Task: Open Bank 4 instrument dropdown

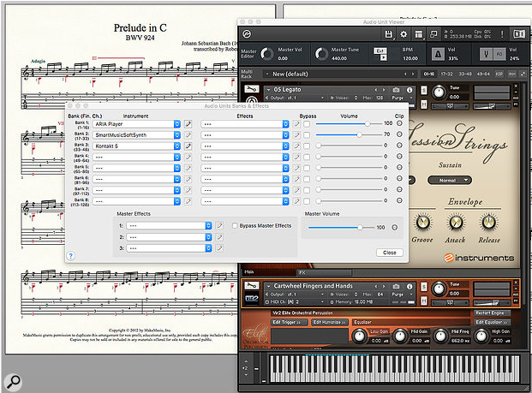Action: point(136,157)
